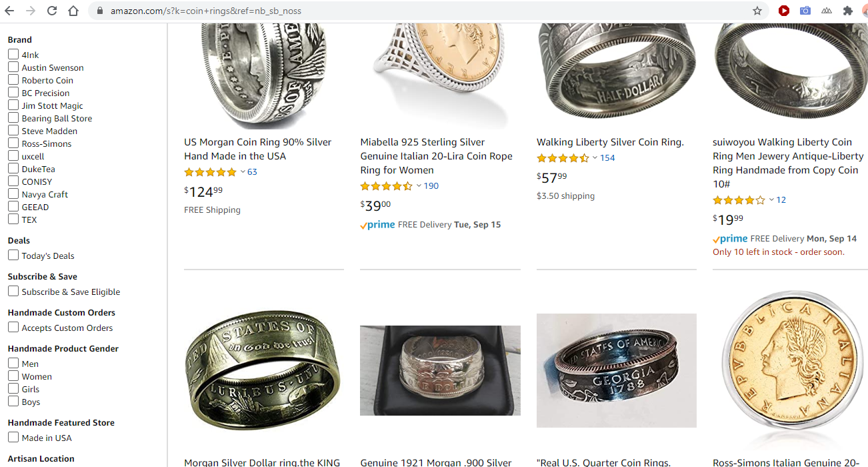The image size is (868, 467).
Task: View the 154 reviews for Walking Liberty ring
Action: click(x=607, y=158)
